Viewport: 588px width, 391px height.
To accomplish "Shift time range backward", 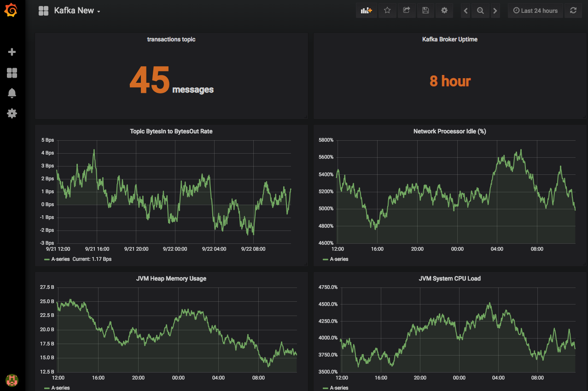I will click(x=466, y=11).
